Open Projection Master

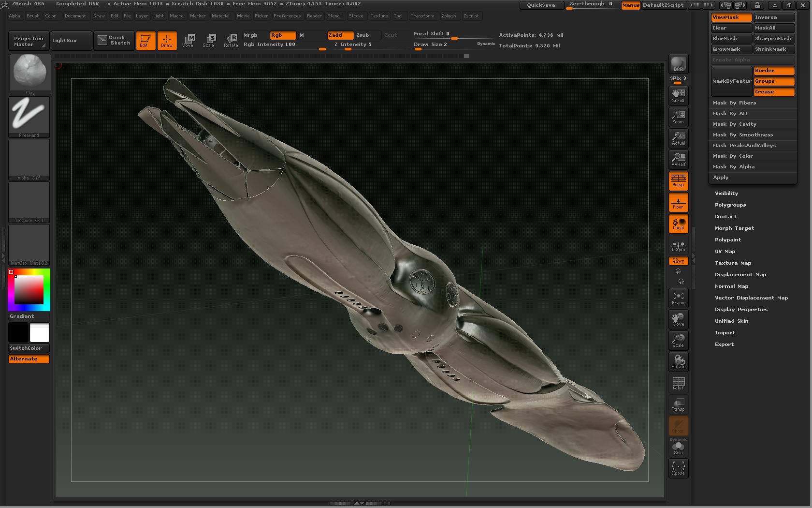click(28, 41)
